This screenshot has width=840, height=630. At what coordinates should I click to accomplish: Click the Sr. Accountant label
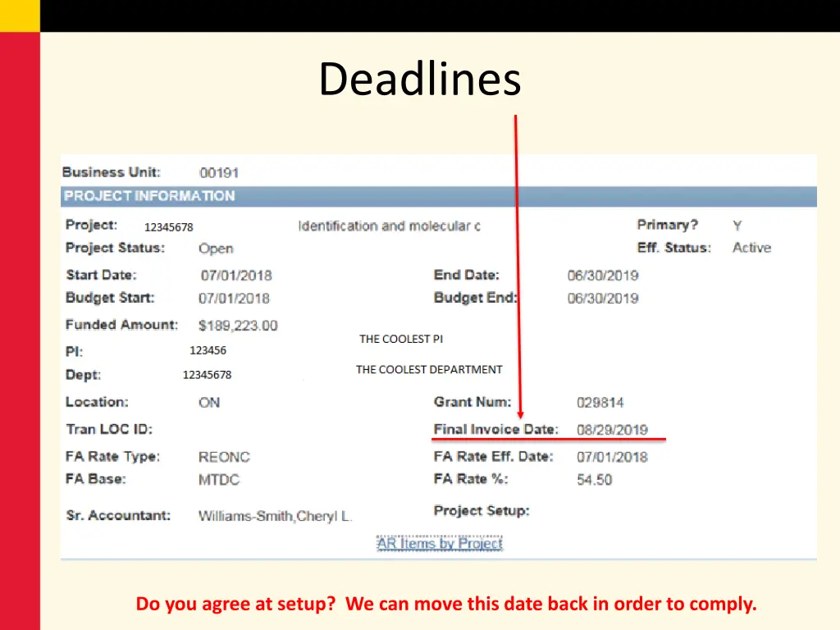(118, 516)
